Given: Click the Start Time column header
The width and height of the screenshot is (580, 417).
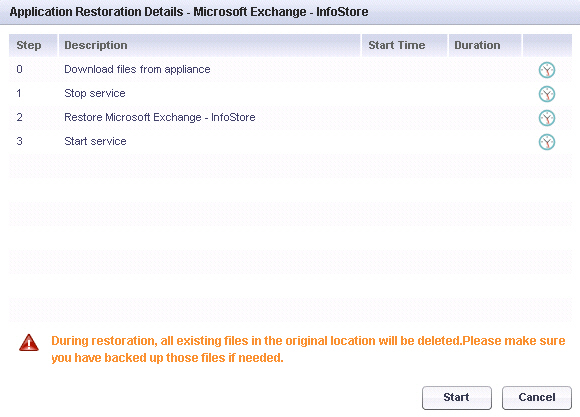Looking at the screenshot, I should point(404,45).
